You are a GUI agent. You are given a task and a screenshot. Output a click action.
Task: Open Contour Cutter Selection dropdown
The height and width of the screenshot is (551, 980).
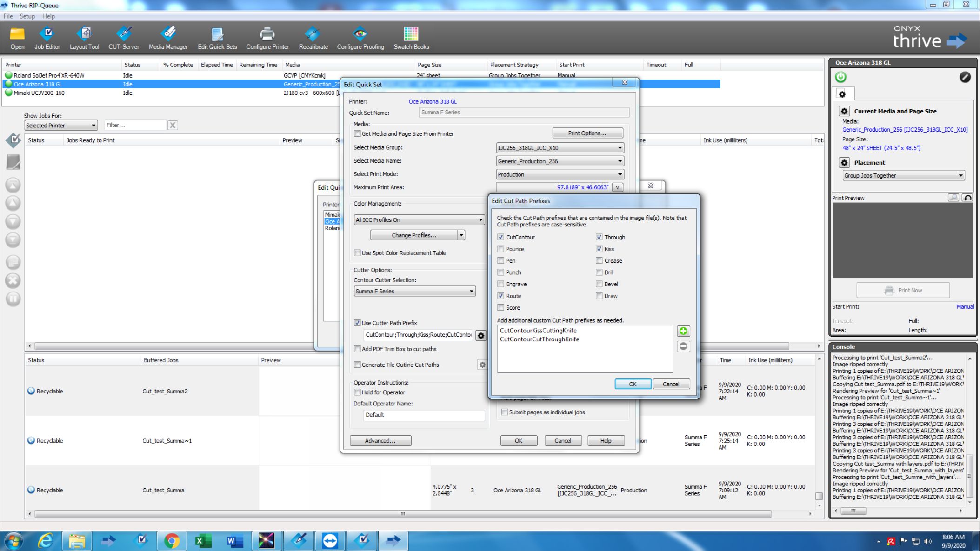[414, 291]
